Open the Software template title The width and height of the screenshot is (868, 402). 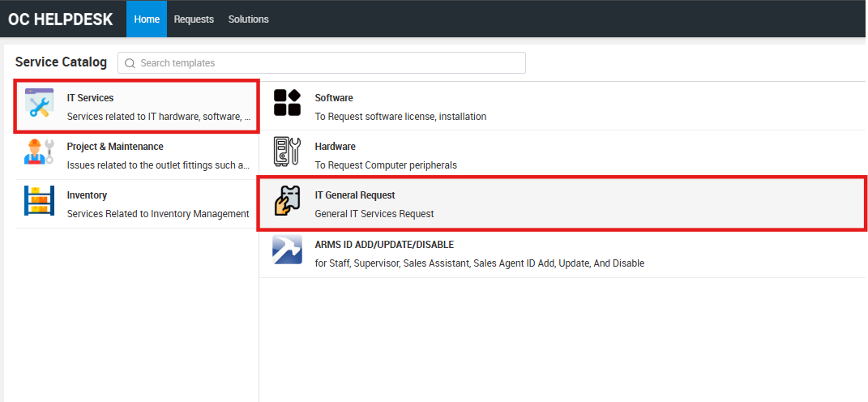(x=334, y=98)
